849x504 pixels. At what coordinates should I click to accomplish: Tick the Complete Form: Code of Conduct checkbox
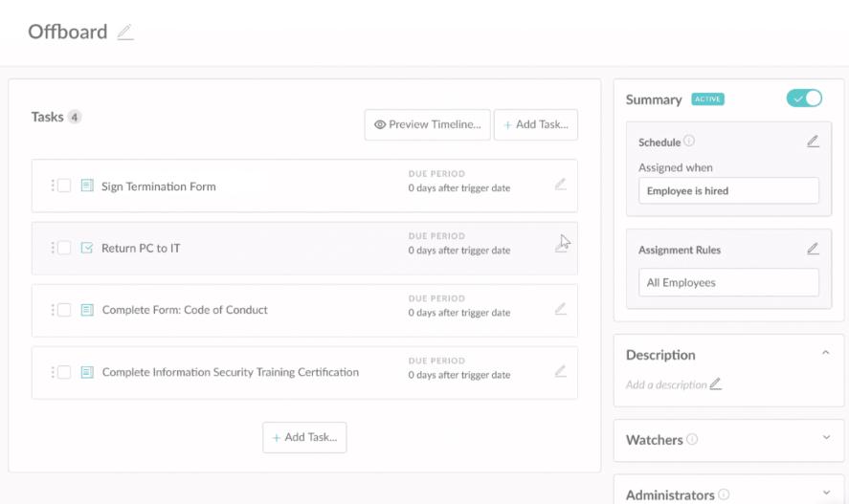(x=65, y=310)
